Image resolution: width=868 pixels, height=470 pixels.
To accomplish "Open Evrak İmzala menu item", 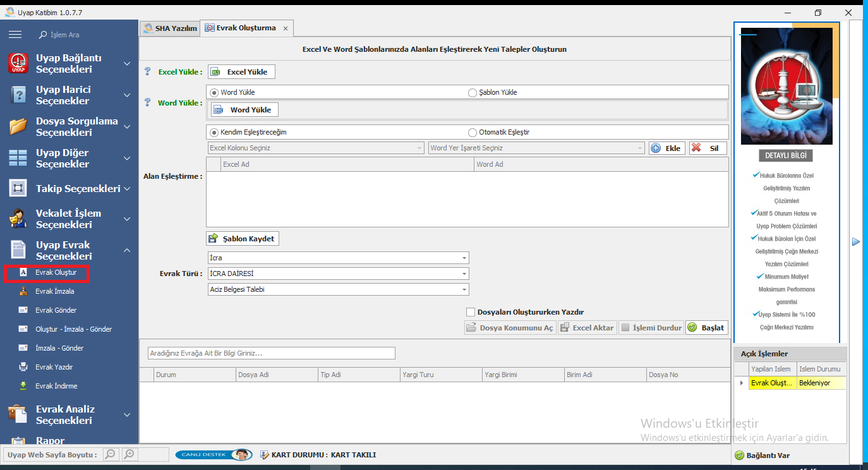I will click(x=54, y=291).
